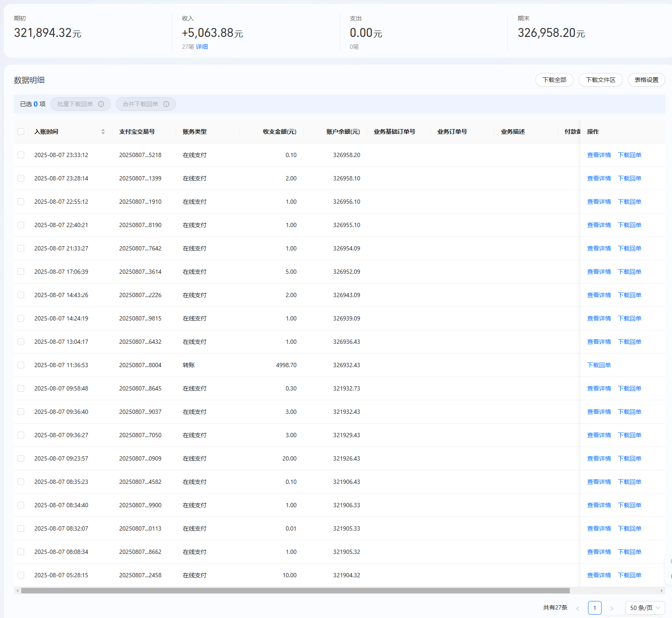View details for transaction 20250807...2226
Viewport: 672px width, 618px height.
(x=599, y=295)
